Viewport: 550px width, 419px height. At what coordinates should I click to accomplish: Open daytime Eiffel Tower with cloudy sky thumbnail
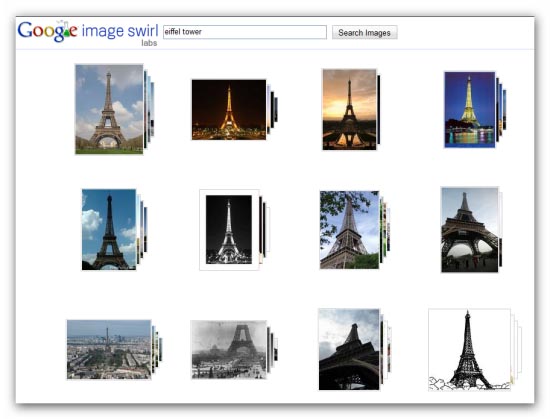click(109, 109)
